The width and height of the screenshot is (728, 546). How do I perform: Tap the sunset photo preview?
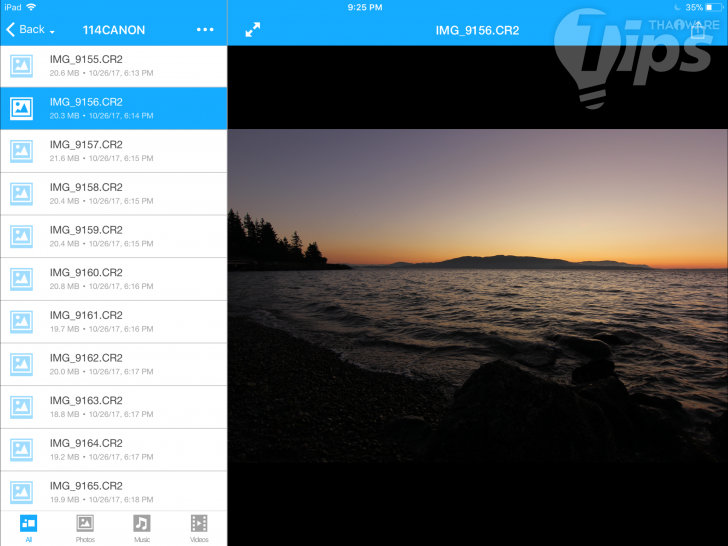click(x=477, y=296)
